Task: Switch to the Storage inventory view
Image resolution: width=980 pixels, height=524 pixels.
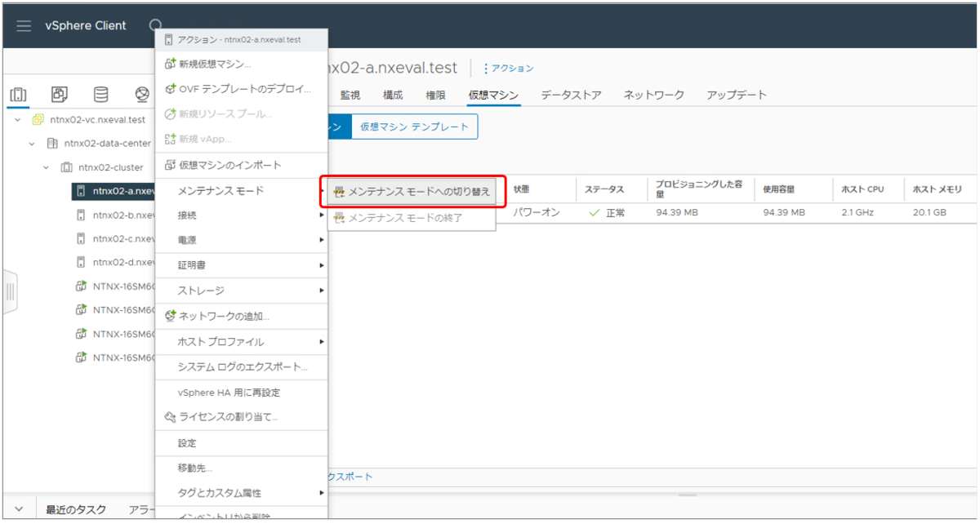Action: coord(101,94)
